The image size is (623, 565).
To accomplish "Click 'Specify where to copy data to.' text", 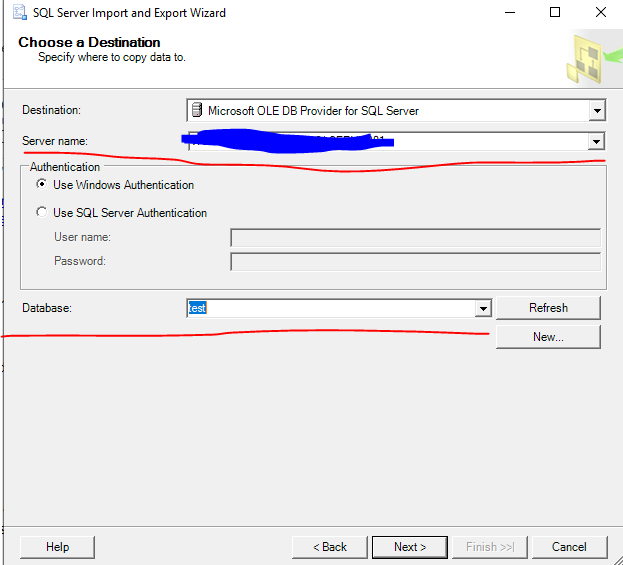I will pos(112,57).
